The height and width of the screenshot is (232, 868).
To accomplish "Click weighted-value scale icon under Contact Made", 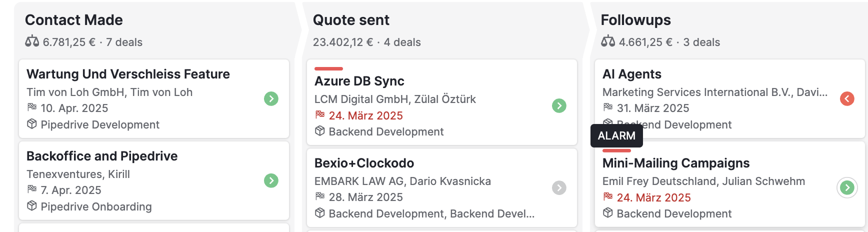I will 32,41.
